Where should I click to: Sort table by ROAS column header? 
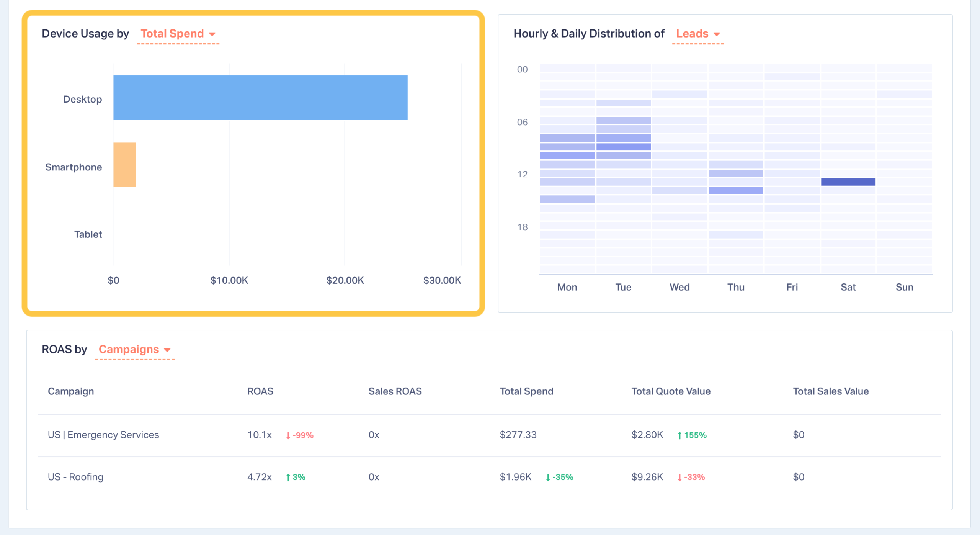(x=260, y=391)
